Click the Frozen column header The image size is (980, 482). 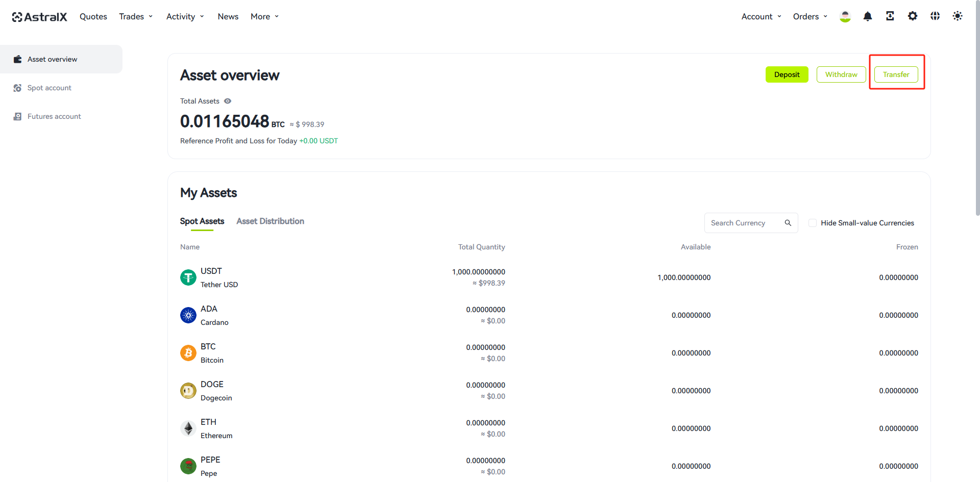tap(907, 247)
